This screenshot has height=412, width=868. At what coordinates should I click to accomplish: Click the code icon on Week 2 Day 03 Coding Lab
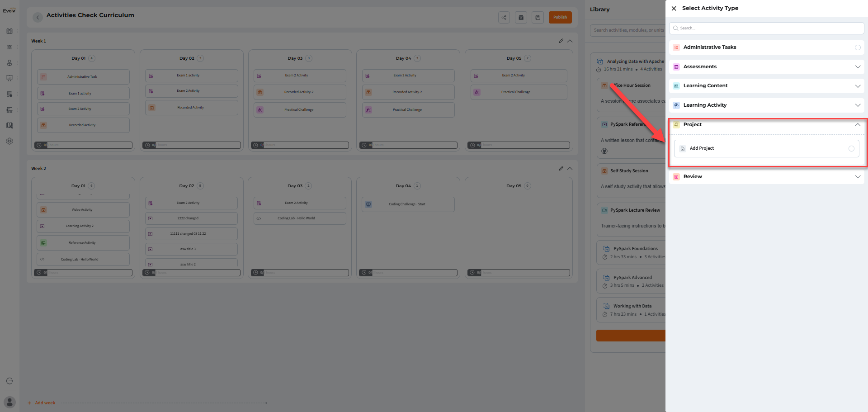(259, 218)
